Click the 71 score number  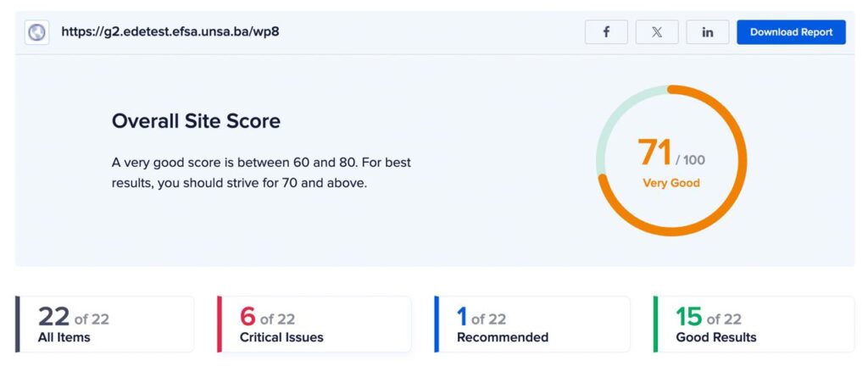pyautogui.click(x=655, y=152)
